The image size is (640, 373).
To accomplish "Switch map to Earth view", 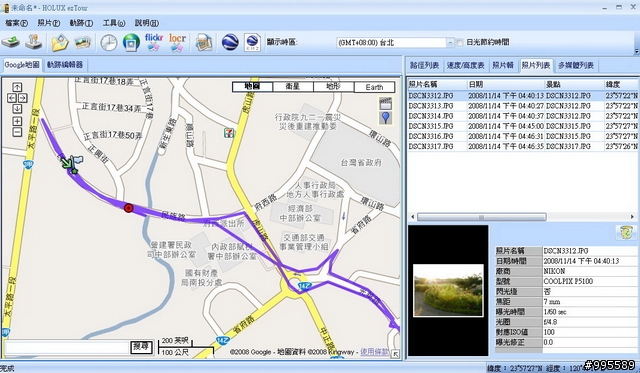I will 374,87.
